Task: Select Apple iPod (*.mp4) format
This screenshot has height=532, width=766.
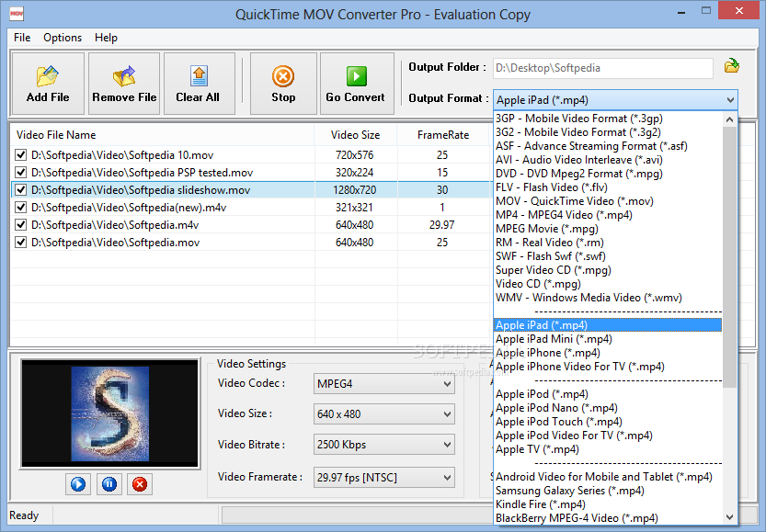Action: 608,394
